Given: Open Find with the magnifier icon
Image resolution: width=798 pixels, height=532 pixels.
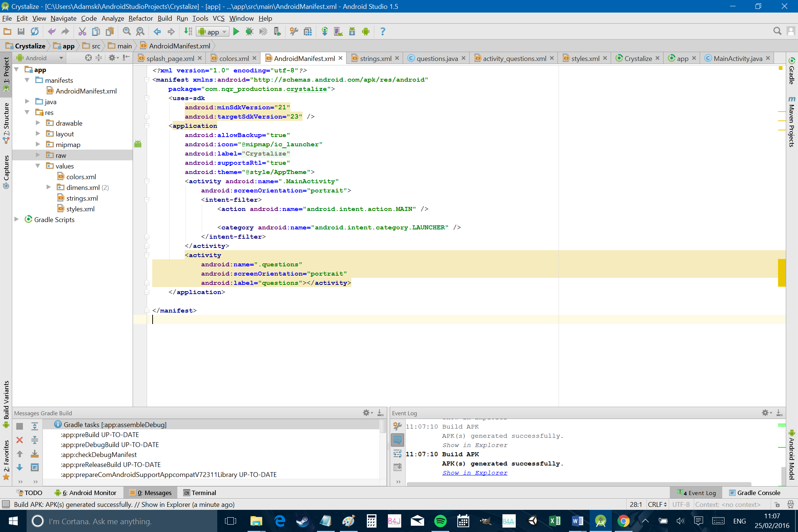Looking at the screenshot, I should [x=127, y=32].
